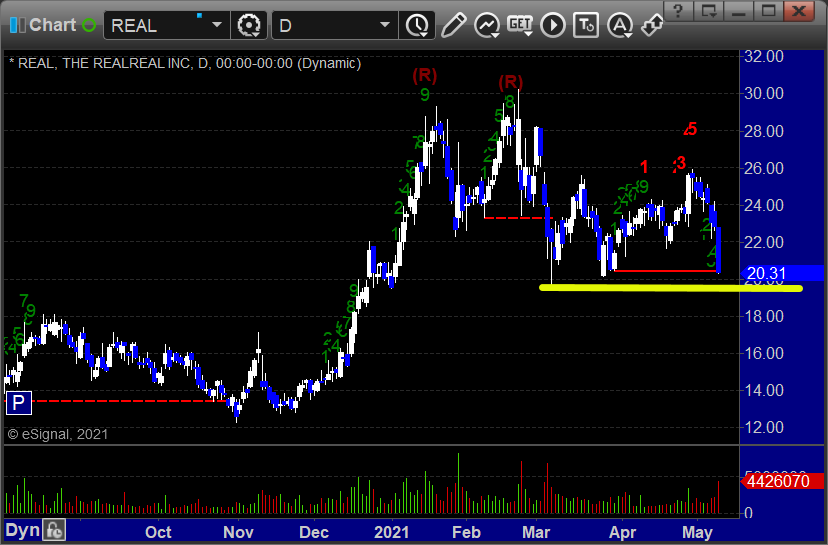
Task: Minimize the chart window
Action: coord(738,11)
